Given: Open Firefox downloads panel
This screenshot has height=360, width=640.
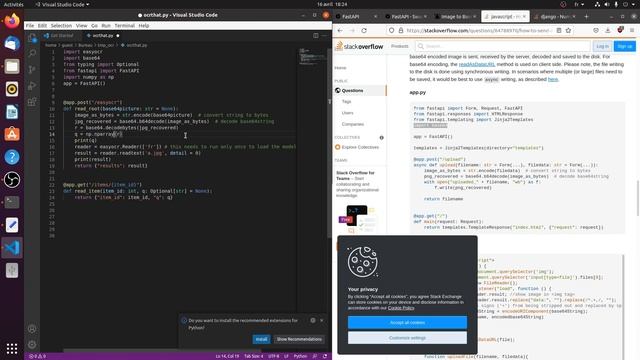Looking at the screenshot, I should [608, 31].
